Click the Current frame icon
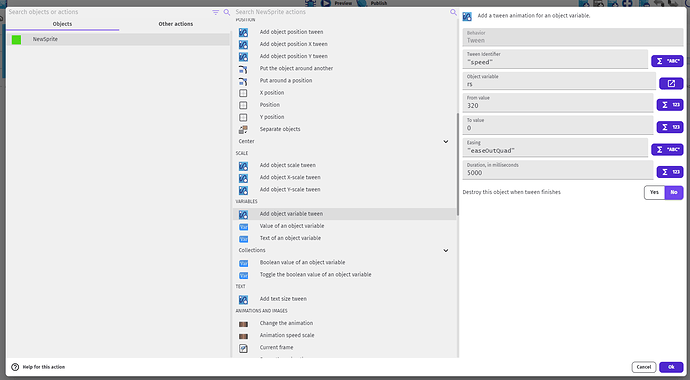This screenshot has width=690, height=380. [243, 348]
